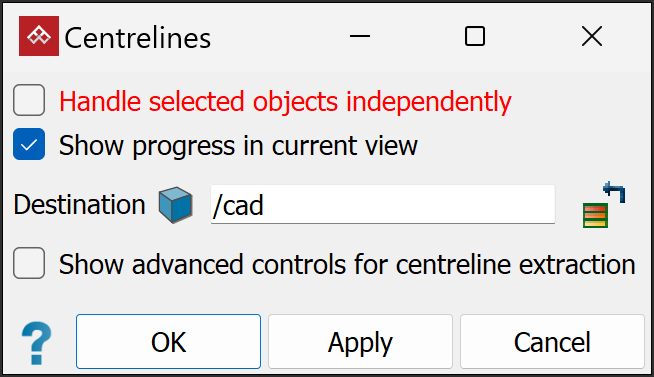This screenshot has width=654, height=377.
Task: Enable Handle selected objects independently checkbox
Action: point(29,100)
